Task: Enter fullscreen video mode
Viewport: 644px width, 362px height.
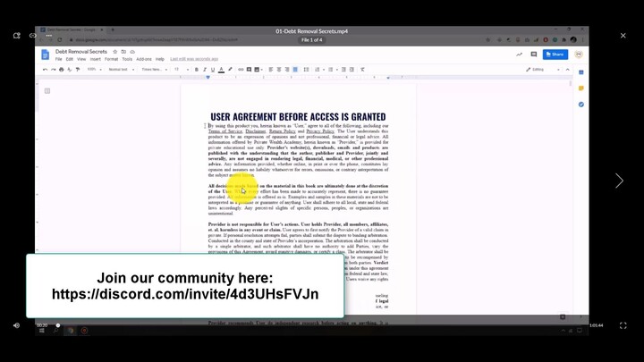Action: 623,325
